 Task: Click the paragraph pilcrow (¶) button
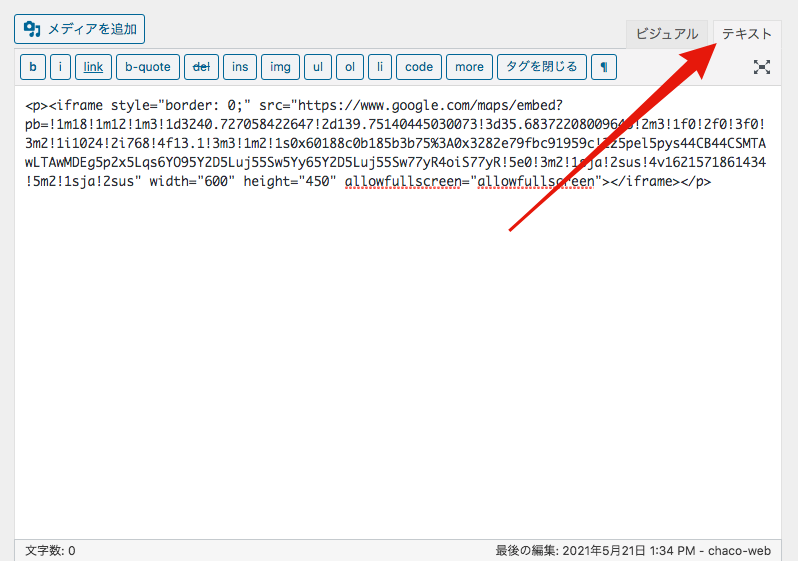pyautogui.click(x=604, y=67)
